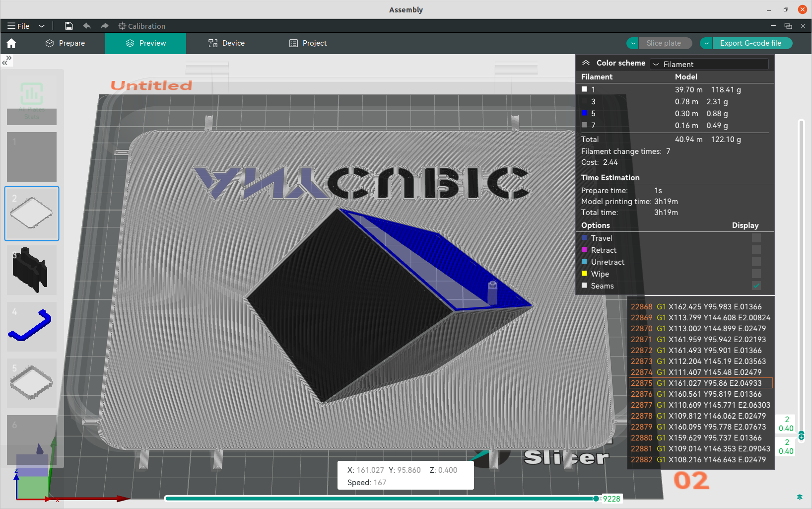Open All Plates Stats
Image resolution: width=812 pixels, height=509 pixels.
click(32, 101)
